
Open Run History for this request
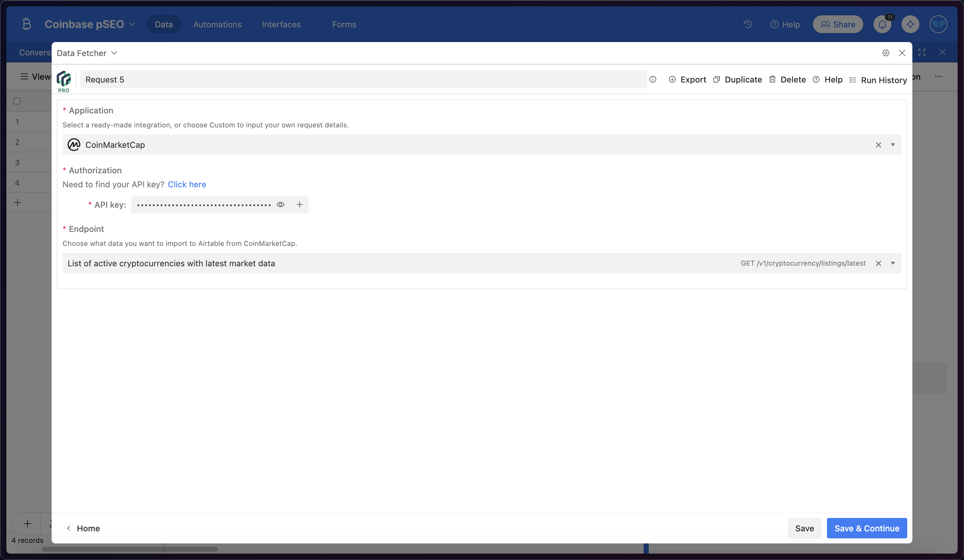click(878, 80)
